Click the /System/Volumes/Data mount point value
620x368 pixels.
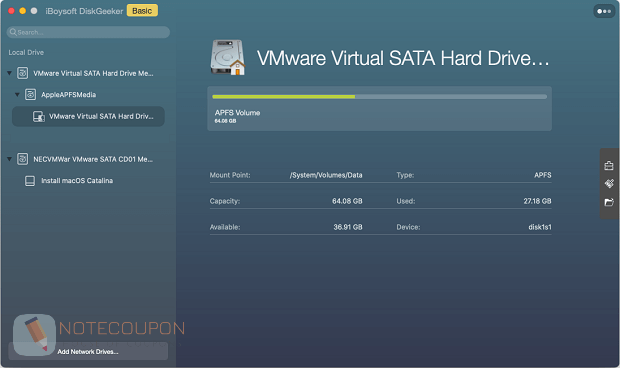(326, 175)
